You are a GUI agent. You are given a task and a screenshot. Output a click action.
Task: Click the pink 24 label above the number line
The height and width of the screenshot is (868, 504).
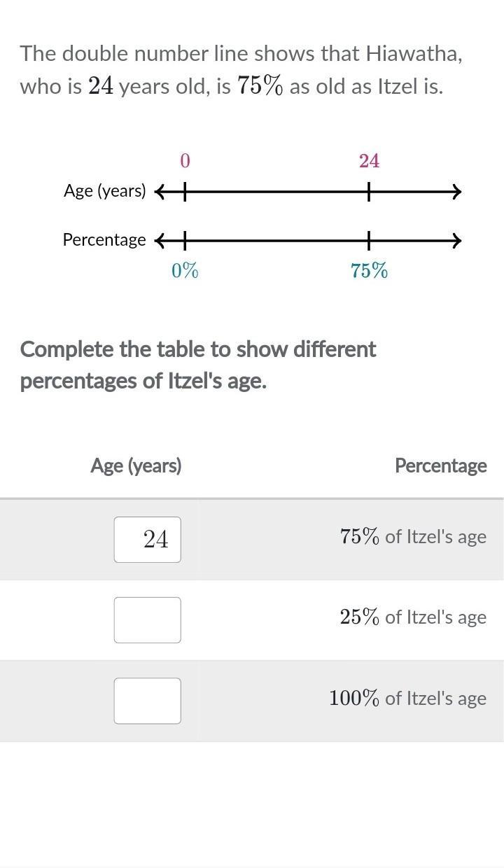click(369, 161)
